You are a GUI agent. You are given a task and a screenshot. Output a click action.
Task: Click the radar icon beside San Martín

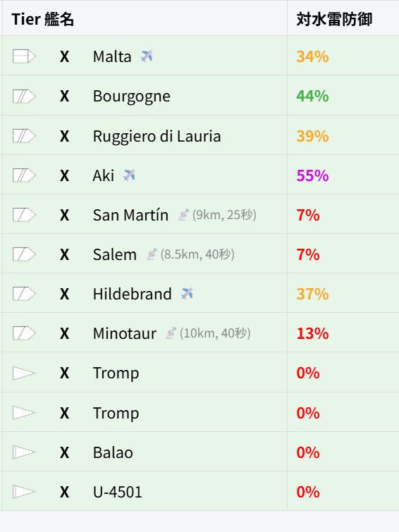coord(184,215)
